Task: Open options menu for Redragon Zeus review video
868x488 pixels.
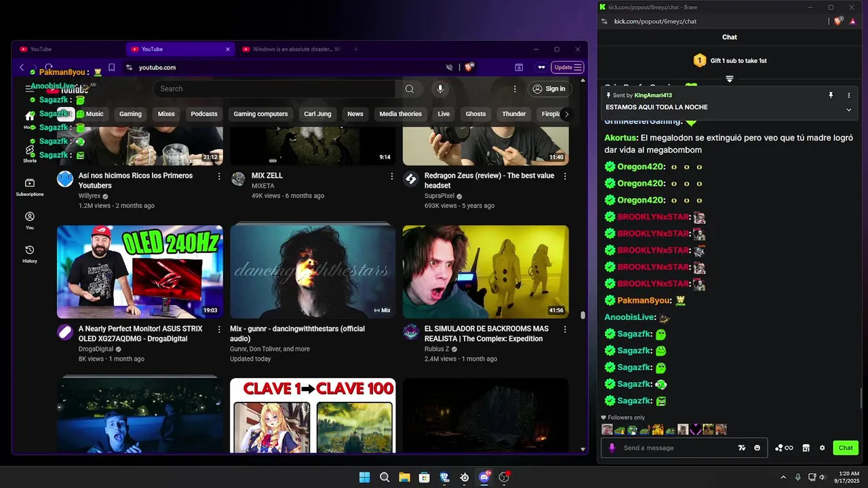Action: 564,176
